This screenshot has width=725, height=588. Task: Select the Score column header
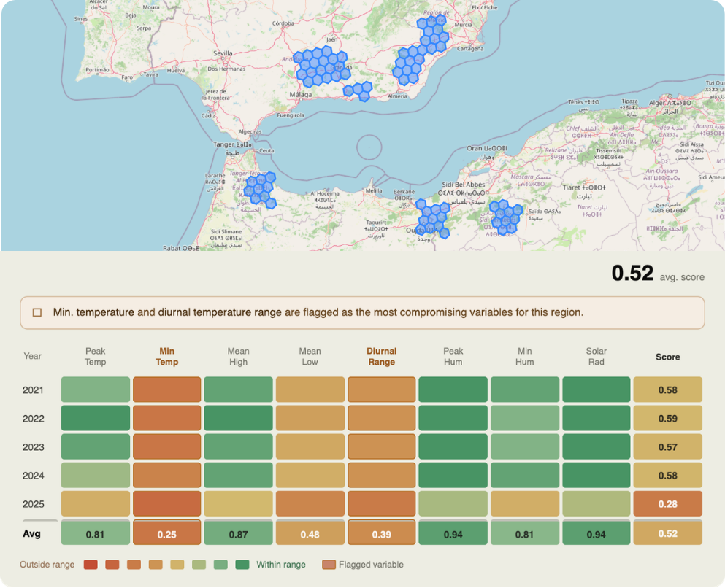[667, 357]
